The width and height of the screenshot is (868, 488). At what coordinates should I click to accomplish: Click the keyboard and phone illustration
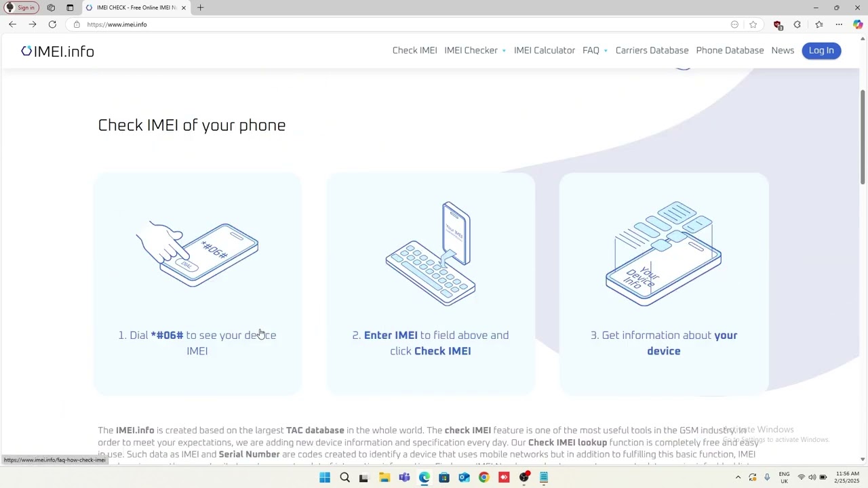pos(431,254)
